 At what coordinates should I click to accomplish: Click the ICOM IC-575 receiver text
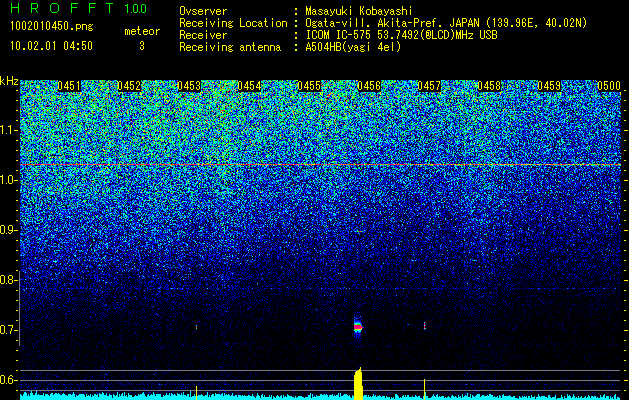[x=401, y=35]
